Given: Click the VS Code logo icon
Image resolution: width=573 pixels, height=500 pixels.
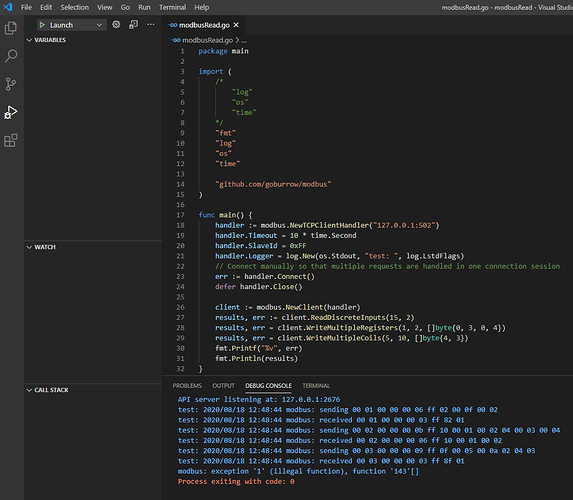Looking at the screenshot, I should pos(8,7).
